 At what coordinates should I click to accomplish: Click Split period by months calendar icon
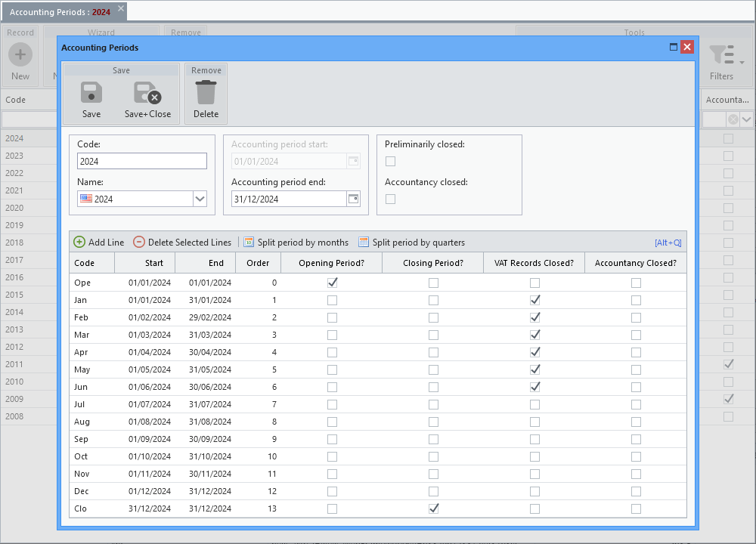(x=249, y=242)
